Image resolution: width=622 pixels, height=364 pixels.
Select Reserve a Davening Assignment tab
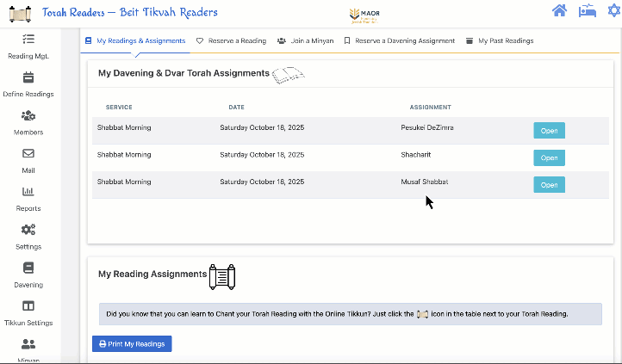pyautogui.click(x=399, y=40)
